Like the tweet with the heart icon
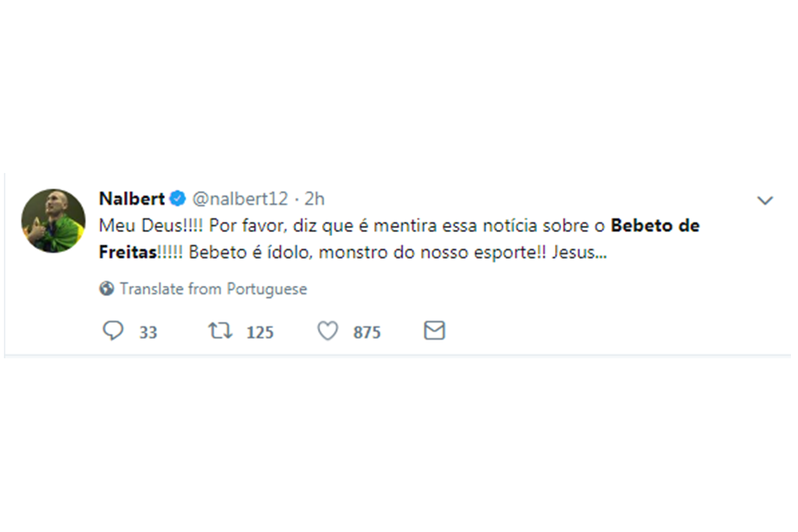Screen dimensions: 798x532 point(328,331)
